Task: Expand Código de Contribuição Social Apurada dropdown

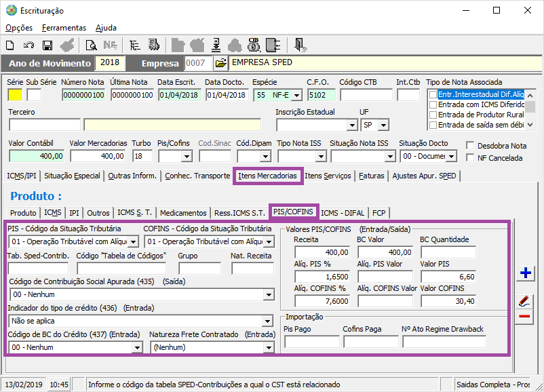Action: point(269,294)
